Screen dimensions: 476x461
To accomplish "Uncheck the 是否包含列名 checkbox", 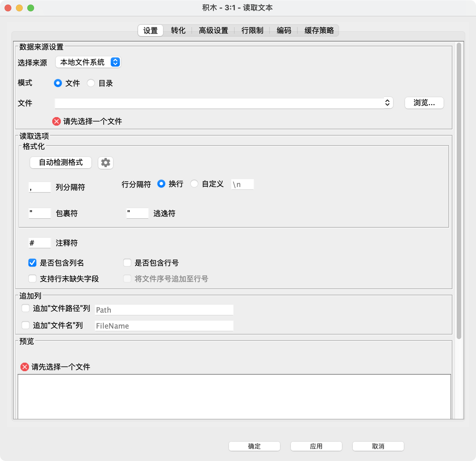I will (x=32, y=263).
